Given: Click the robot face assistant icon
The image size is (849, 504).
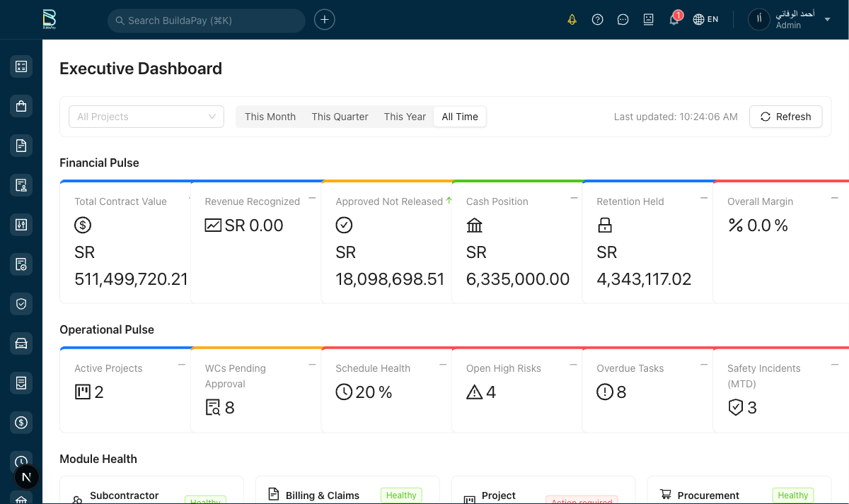Looking at the screenshot, I should tap(649, 20).
